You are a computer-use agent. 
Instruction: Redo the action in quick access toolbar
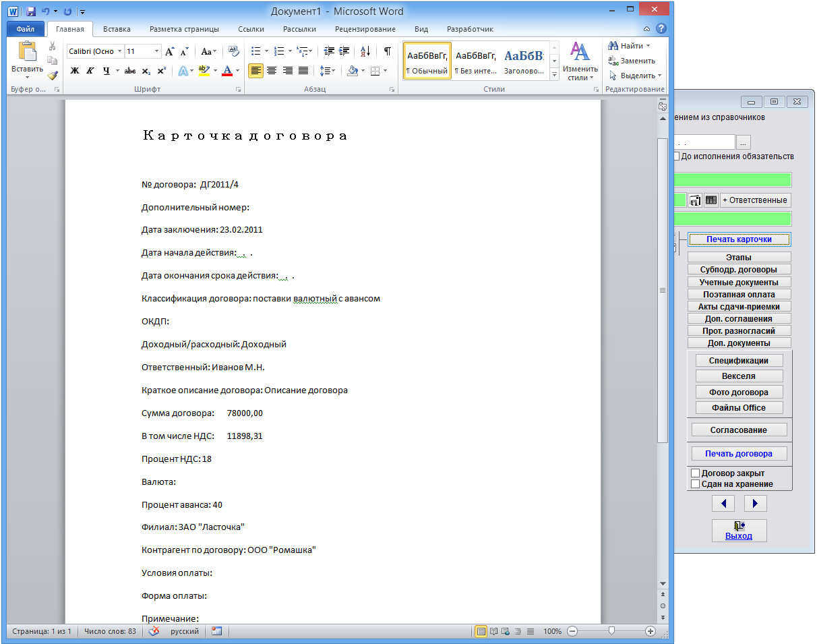coord(67,11)
